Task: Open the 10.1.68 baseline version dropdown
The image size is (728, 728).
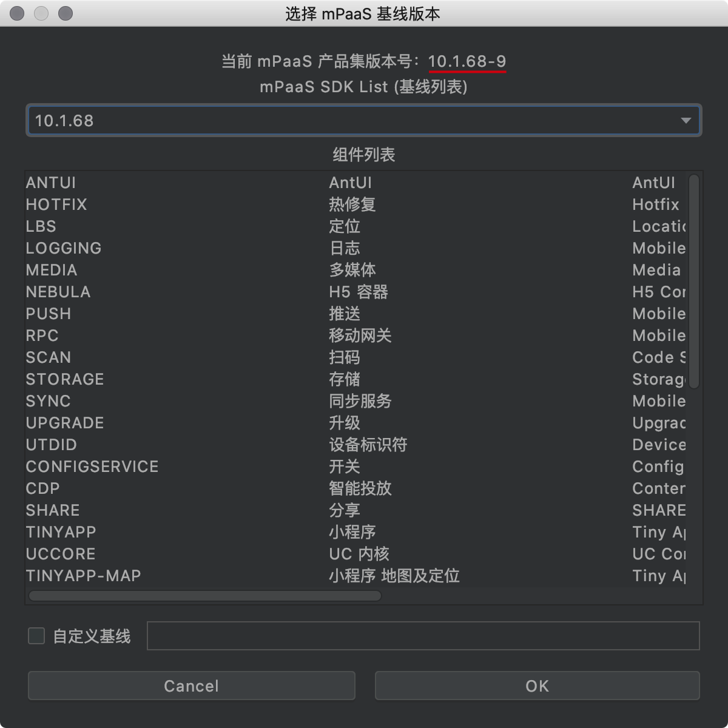Action: coord(363,120)
